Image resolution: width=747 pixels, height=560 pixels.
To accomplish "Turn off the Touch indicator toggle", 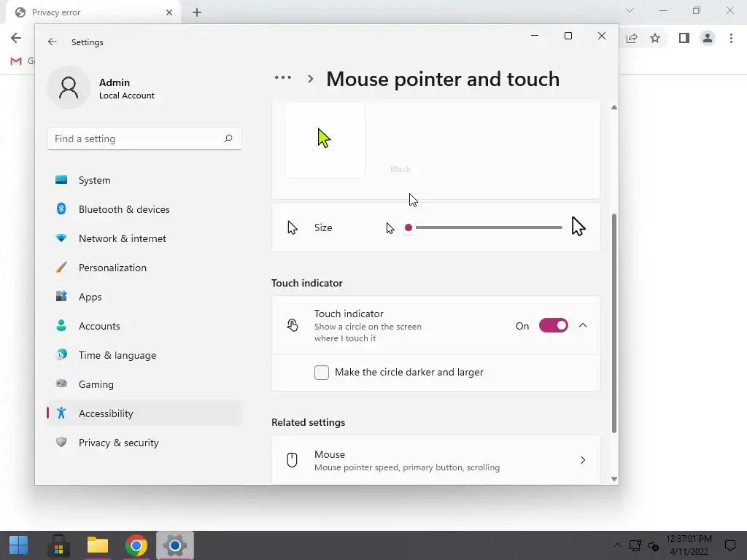I will coord(553,326).
